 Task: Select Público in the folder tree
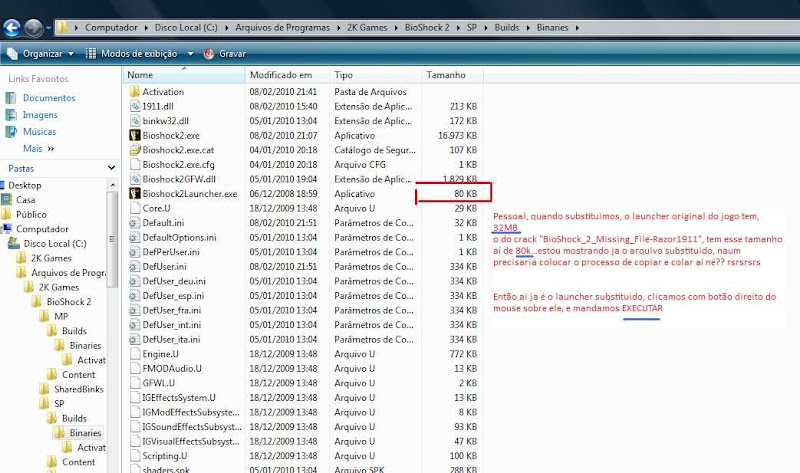coord(31,214)
